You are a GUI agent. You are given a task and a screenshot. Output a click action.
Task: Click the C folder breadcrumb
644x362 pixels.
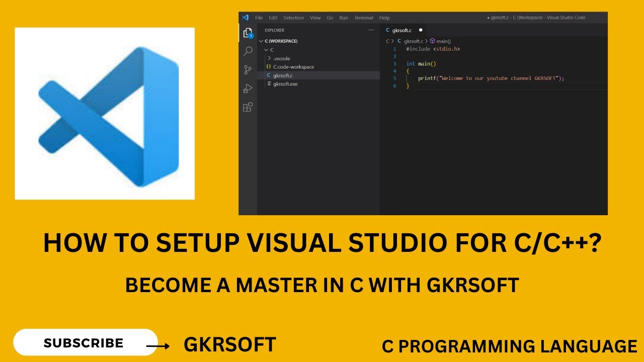388,41
